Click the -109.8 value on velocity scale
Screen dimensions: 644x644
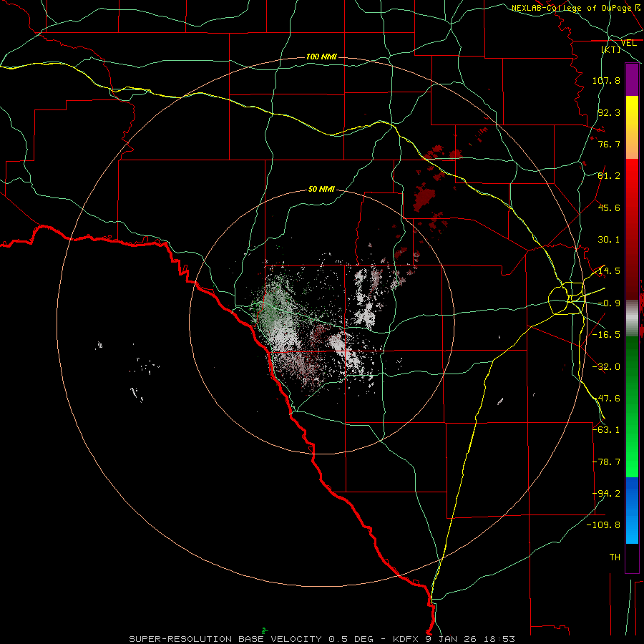pos(604,525)
